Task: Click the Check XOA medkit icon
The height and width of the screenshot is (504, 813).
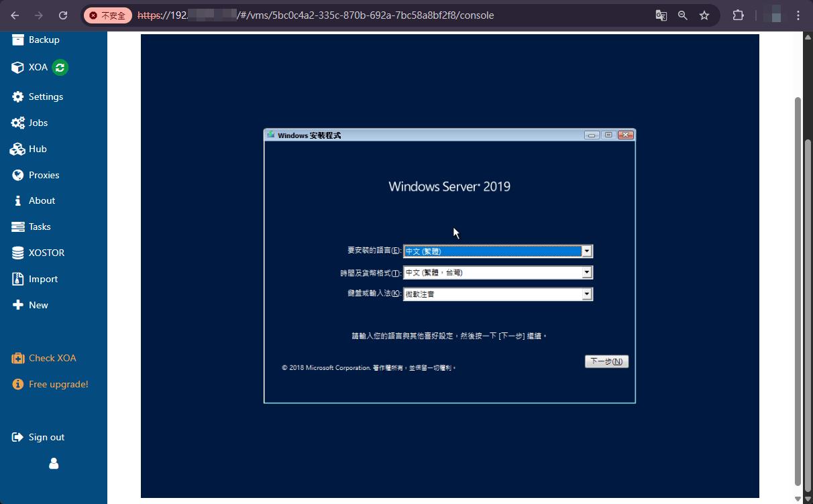Action: coord(18,358)
